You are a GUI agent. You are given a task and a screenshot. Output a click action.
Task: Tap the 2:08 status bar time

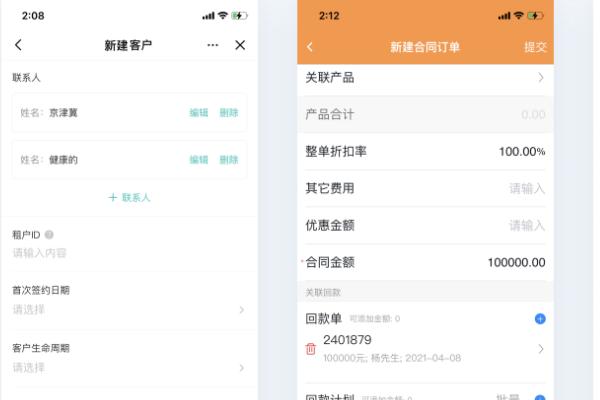point(33,16)
